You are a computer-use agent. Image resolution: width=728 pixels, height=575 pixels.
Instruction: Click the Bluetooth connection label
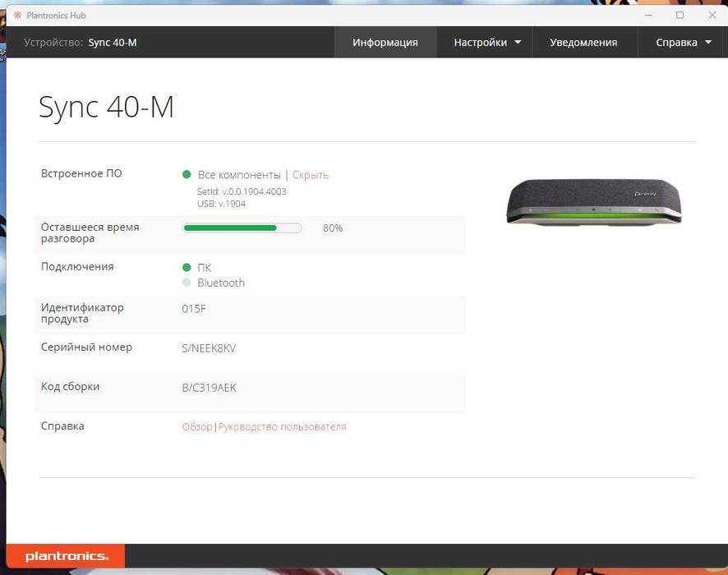(x=221, y=283)
